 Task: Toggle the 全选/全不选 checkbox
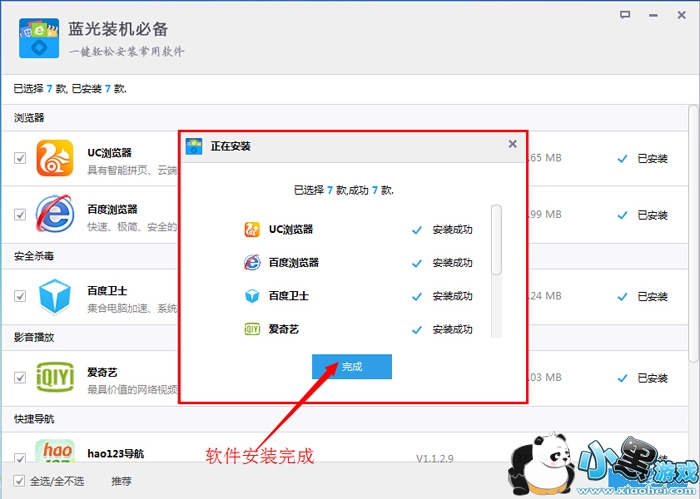tap(19, 481)
